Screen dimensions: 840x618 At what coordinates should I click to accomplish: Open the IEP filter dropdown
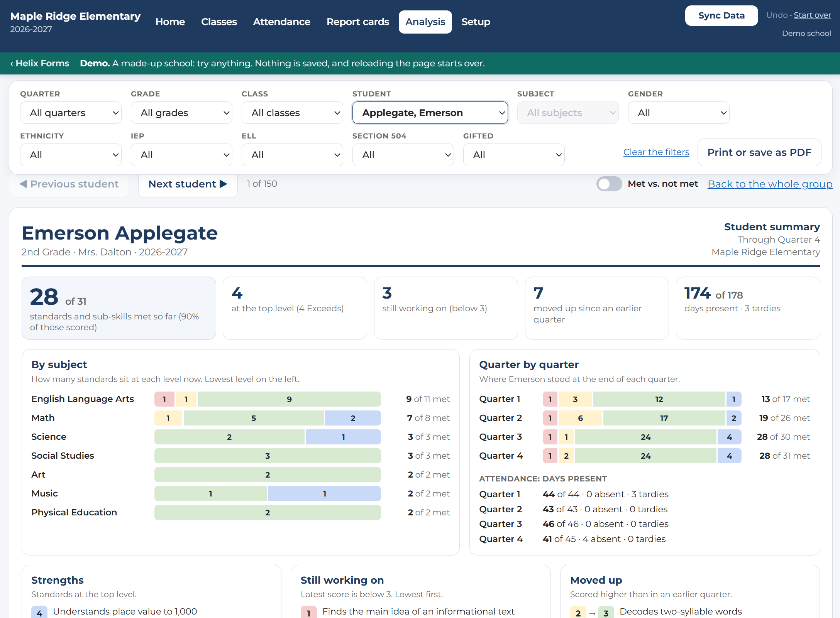[x=181, y=155]
